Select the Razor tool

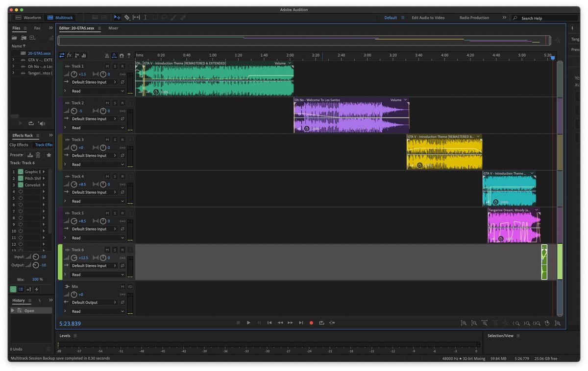pos(127,17)
